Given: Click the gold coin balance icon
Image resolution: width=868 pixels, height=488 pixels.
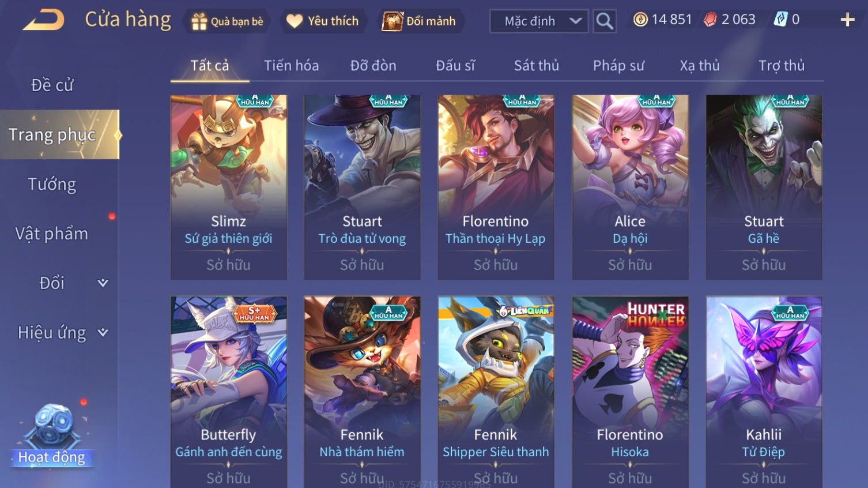Looking at the screenshot, I should tap(640, 20).
